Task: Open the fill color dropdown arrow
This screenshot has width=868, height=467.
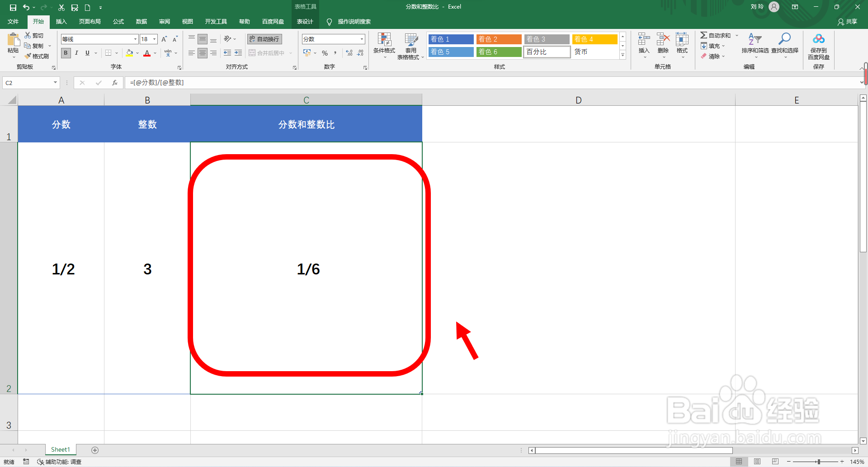Action: click(137, 53)
